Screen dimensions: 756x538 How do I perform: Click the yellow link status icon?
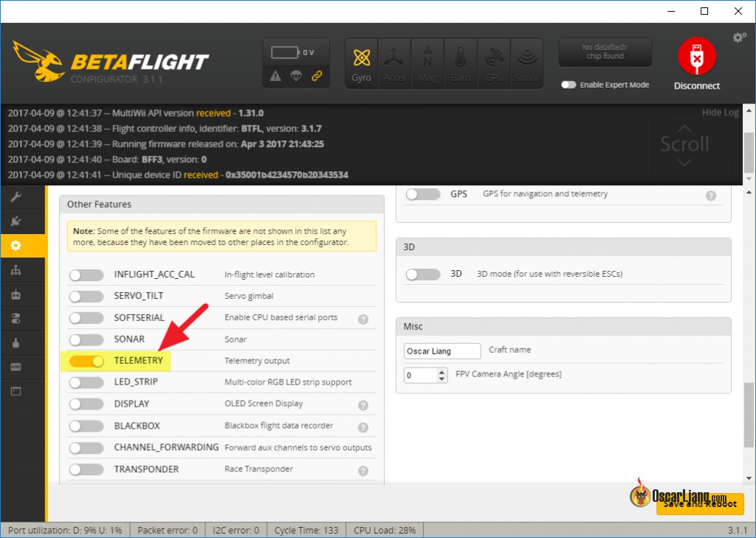pos(317,76)
